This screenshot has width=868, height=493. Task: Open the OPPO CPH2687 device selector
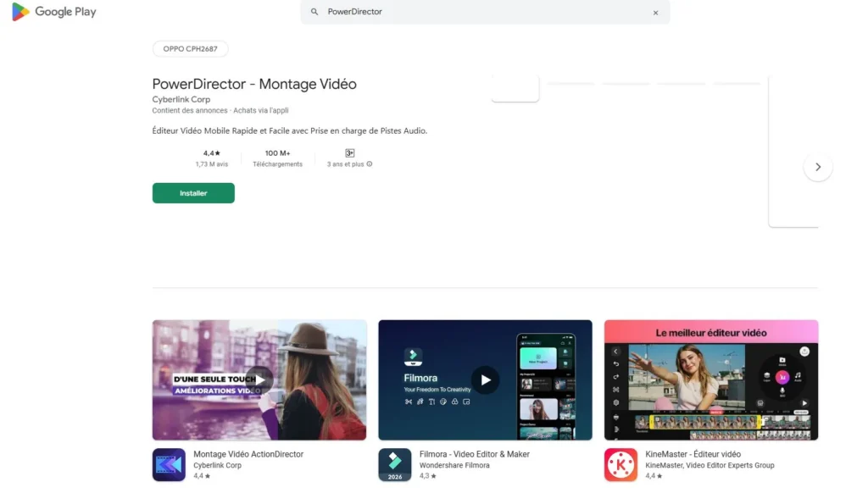[190, 48]
